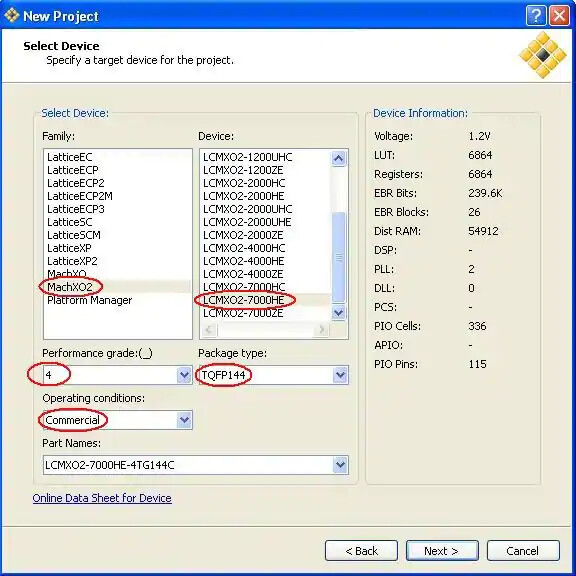Click the help question mark button

(536, 16)
